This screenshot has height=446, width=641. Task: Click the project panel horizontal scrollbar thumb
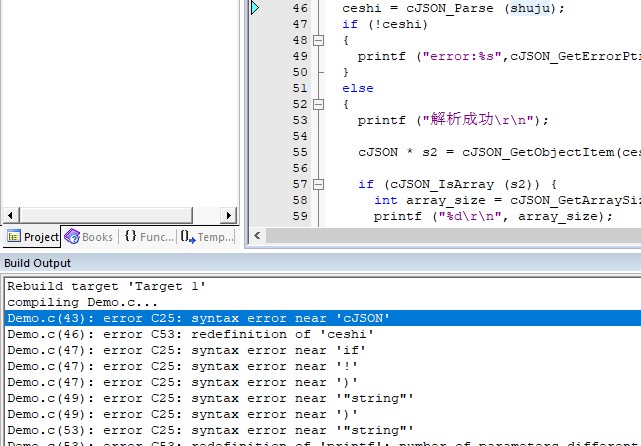tap(106, 215)
